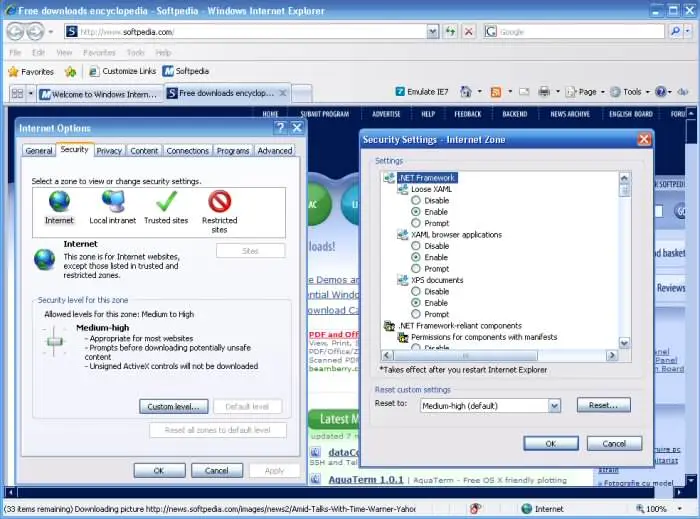Click the Custom level... button
The width and height of the screenshot is (700, 519).
(x=174, y=407)
